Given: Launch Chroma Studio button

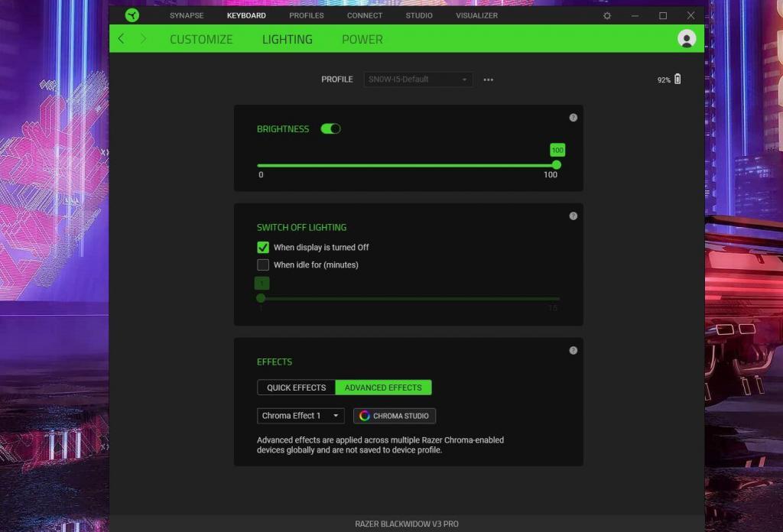Looking at the screenshot, I should click(x=395, y=416).
